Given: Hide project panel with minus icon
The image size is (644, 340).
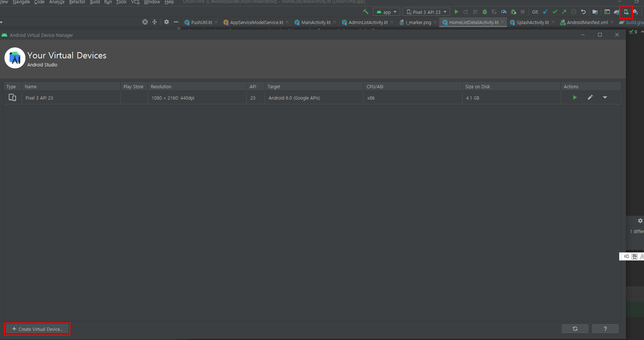Looking at the screenshot, I should point(176,22).
